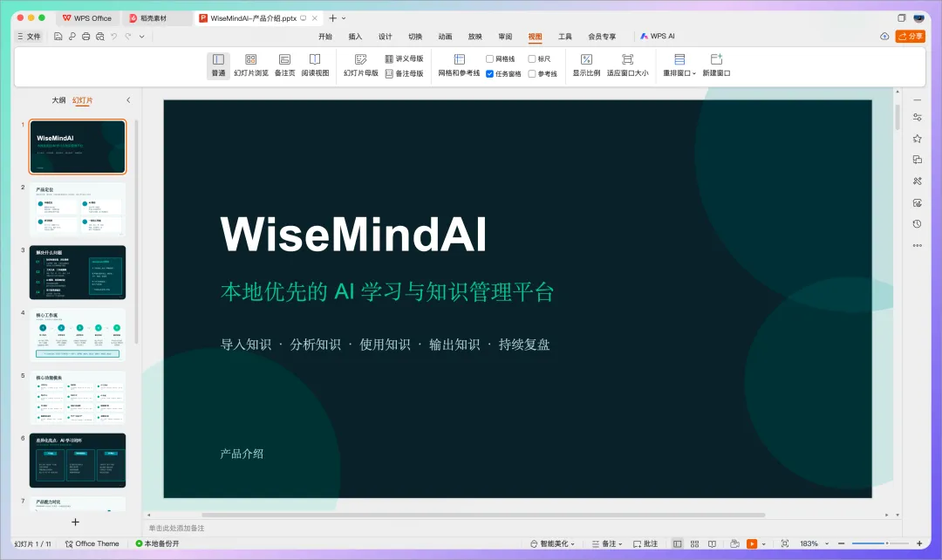Switch to 阅读视图 reading view
This screenshot has width=942, height=560.
[x=315, y=65]
